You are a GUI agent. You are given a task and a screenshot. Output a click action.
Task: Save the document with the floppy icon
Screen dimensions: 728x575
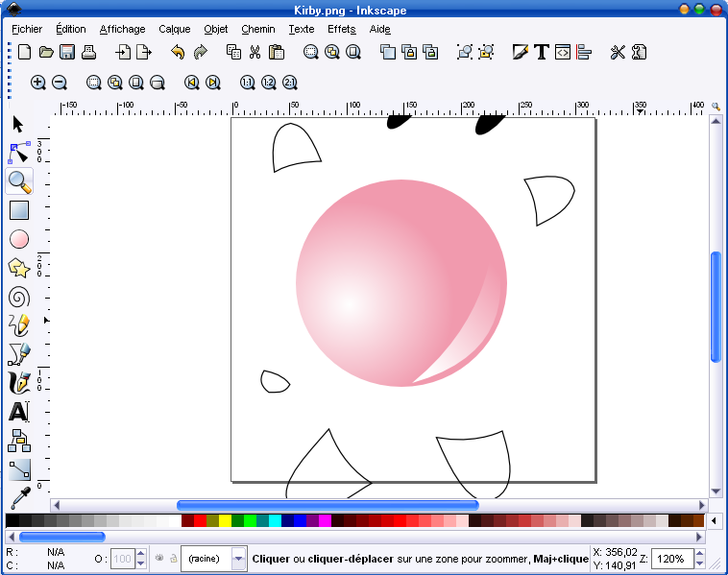coord(67,52)
